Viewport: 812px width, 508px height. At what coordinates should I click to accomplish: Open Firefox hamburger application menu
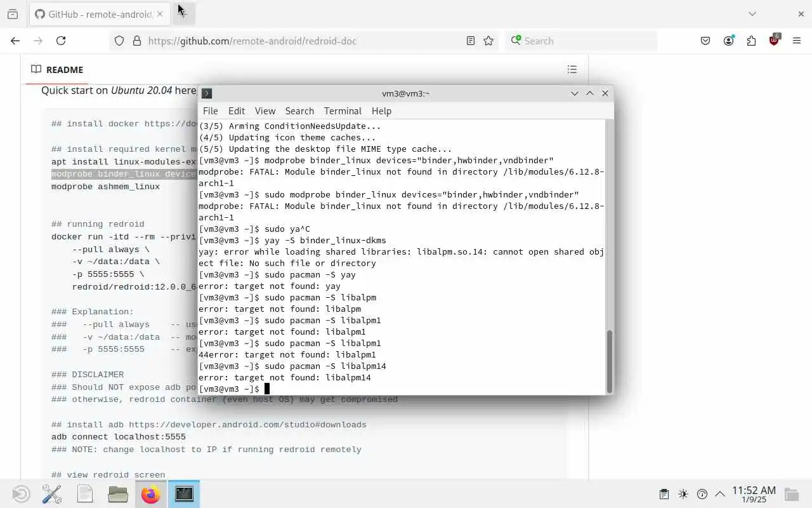point(797,41)
